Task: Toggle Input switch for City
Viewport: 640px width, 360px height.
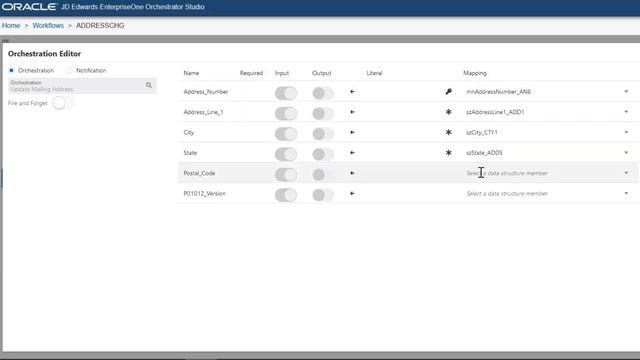Action: (286, 134)
